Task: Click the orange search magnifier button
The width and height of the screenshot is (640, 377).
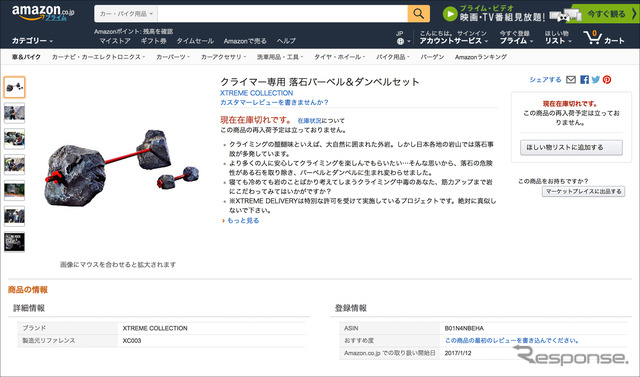Action: point(418,13)
